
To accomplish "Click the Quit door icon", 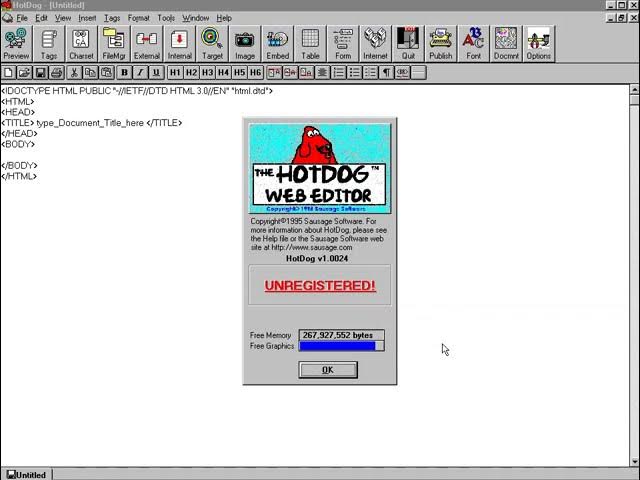I will pos(408,44).
